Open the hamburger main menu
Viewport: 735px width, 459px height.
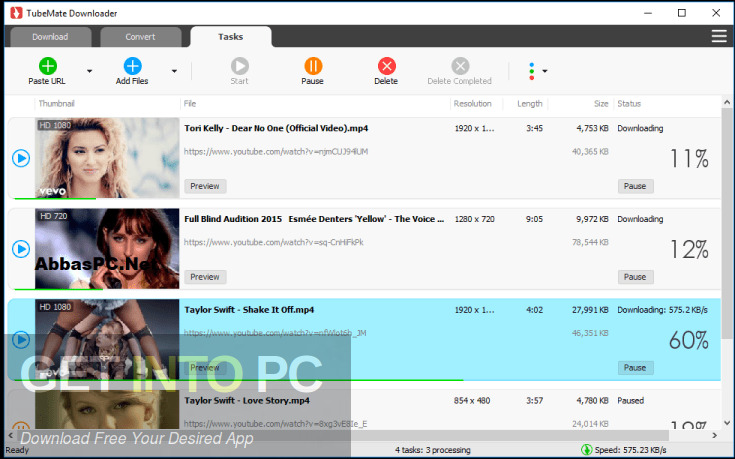click(719, 37)
